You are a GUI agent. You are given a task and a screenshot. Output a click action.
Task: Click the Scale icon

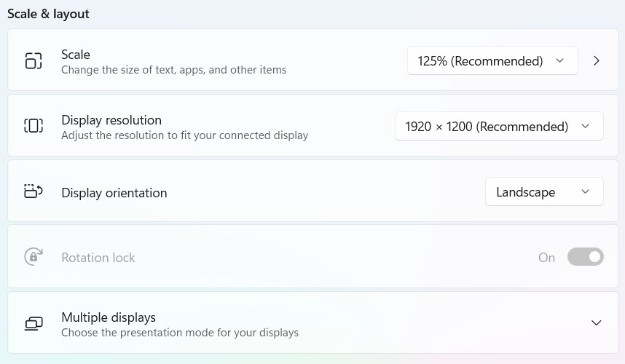[34, 61]
